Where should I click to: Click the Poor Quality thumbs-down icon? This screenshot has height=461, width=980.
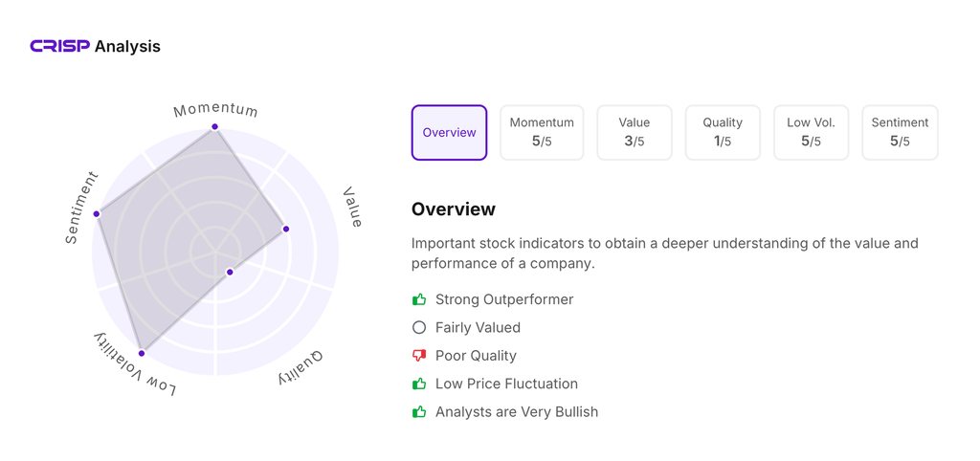(x=419, y=356)
